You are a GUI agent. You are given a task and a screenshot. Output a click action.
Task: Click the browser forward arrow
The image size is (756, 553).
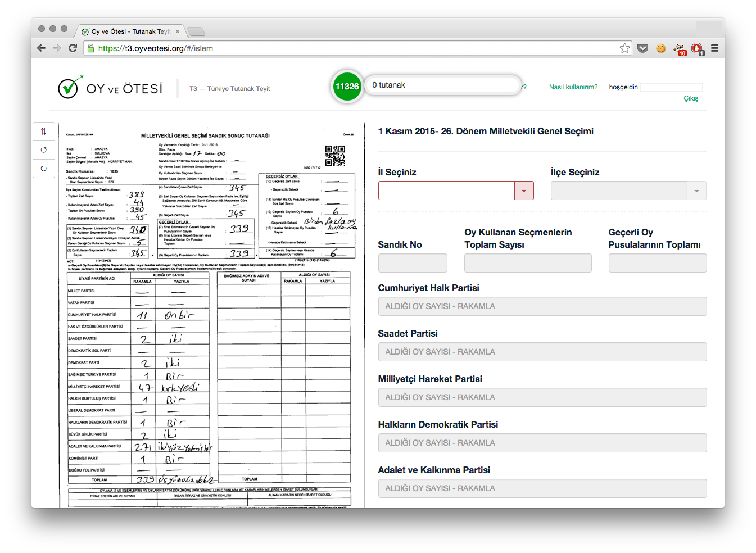click(57, 48)
